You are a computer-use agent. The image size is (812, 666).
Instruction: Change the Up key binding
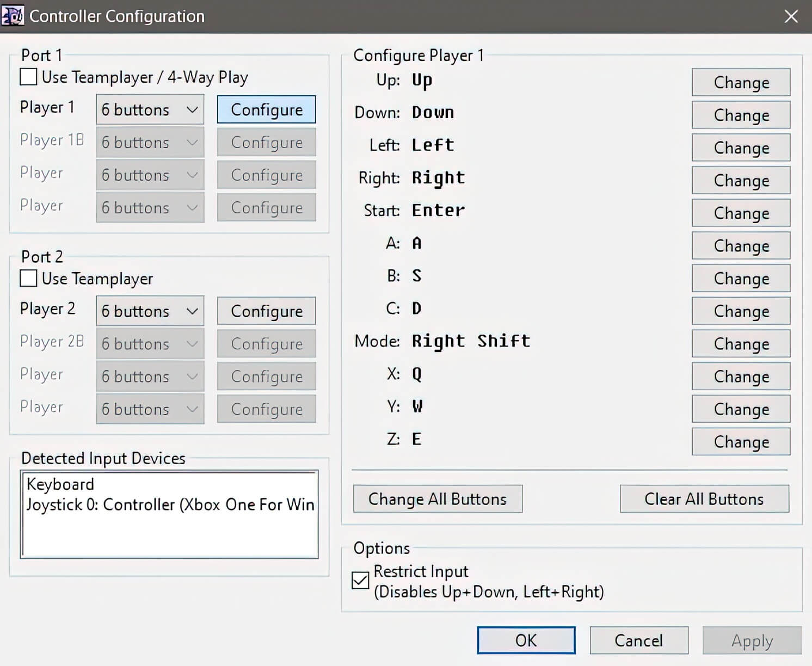coord(741,82)
